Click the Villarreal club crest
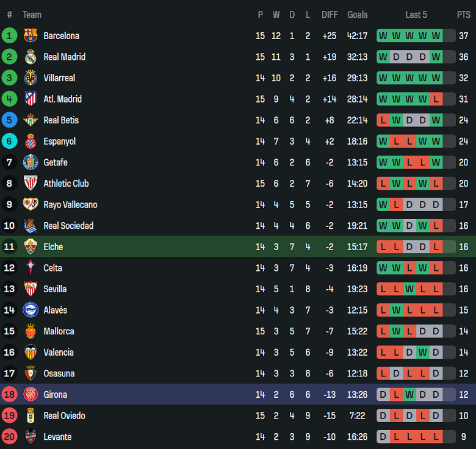Image resolution: width=476 pixels, height=449 pixels. click(x=31, y=78)
